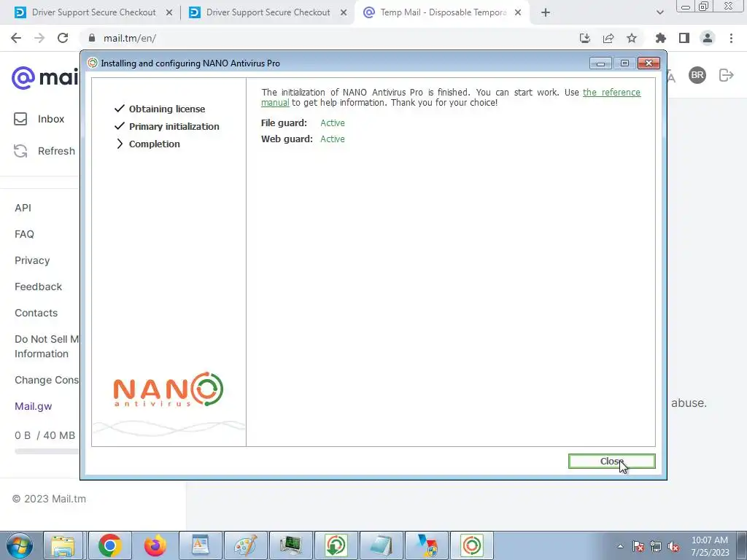Viewport: 747px width, 560px height.
Task: Select the Temp Mail browser tab
Action: point(443,12)
